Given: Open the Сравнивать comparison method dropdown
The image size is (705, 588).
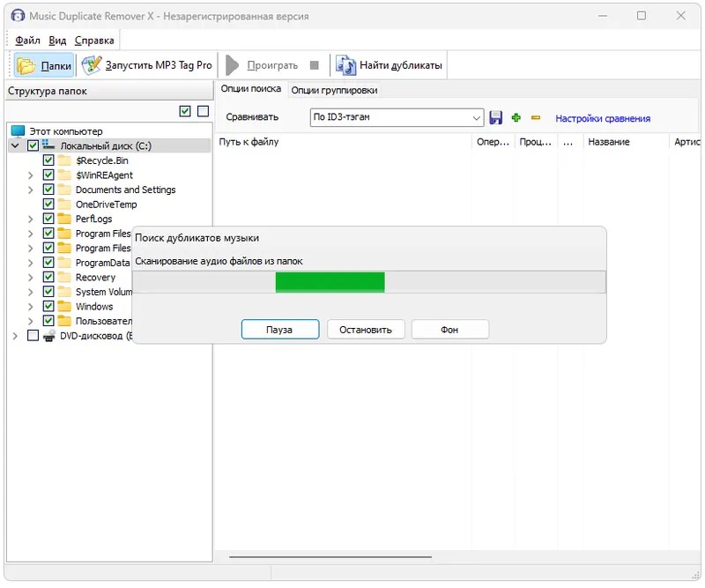Looking at the screenshot, I should (475, 117).
